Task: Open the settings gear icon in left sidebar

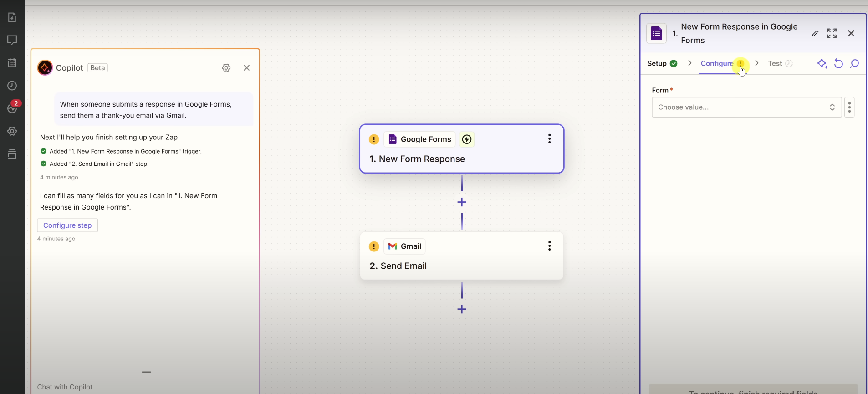Action: coord(12,131)
